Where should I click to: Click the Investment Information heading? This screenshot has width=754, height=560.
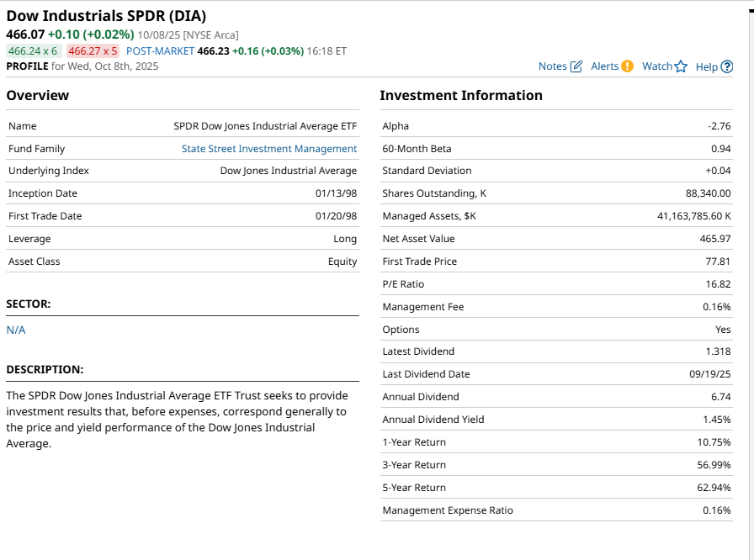coord(461,95)
